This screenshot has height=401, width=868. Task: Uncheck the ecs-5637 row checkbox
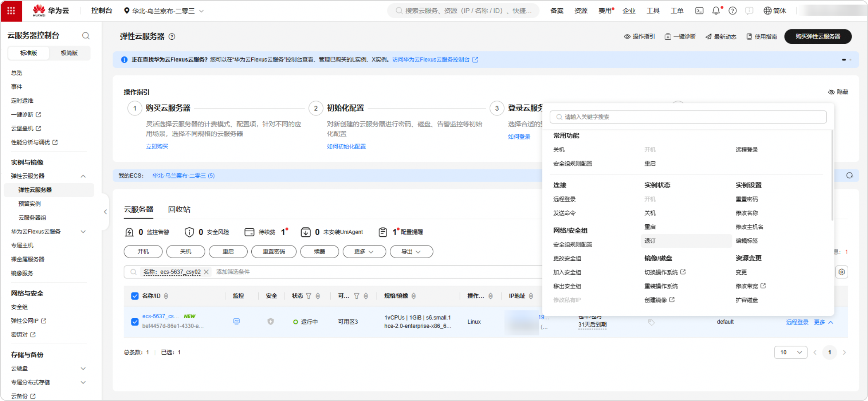(135, 322)
